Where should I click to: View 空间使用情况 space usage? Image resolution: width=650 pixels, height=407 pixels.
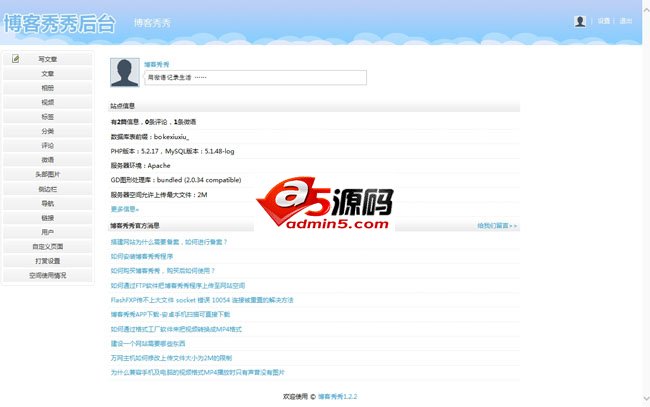(48, 275)
